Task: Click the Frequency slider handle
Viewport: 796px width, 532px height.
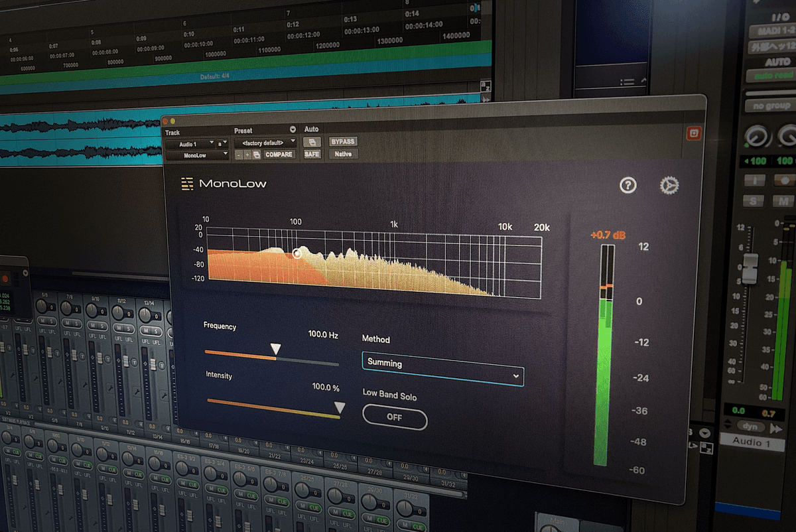Action: pyautogui.click(x=276, y=350)
